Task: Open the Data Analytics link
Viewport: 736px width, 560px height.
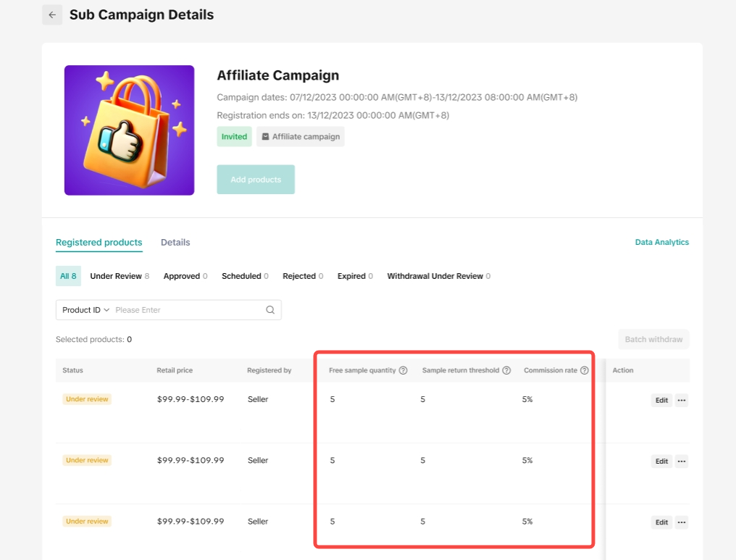Action: coord(661,243)
